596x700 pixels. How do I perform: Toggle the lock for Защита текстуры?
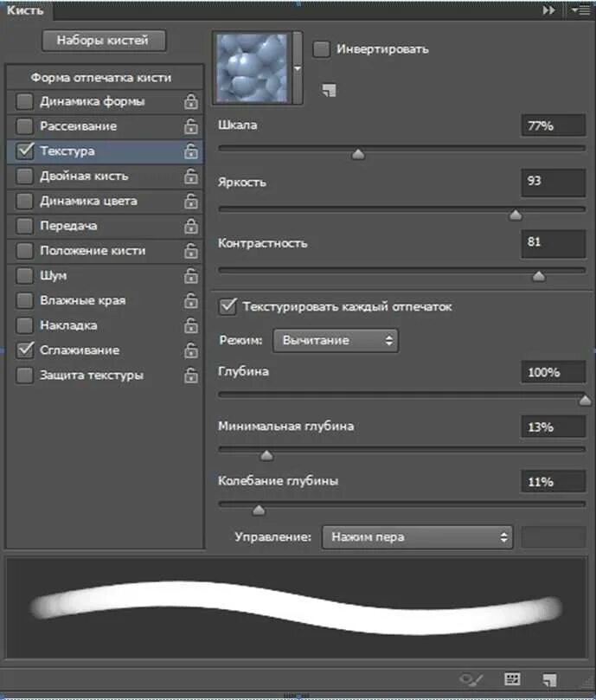coord(191,376)
